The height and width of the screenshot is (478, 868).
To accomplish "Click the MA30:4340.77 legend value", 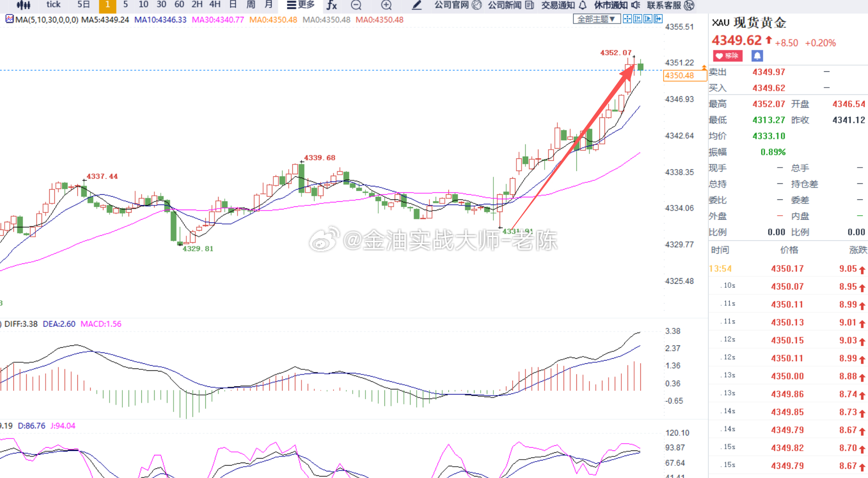I will point(218,20).
